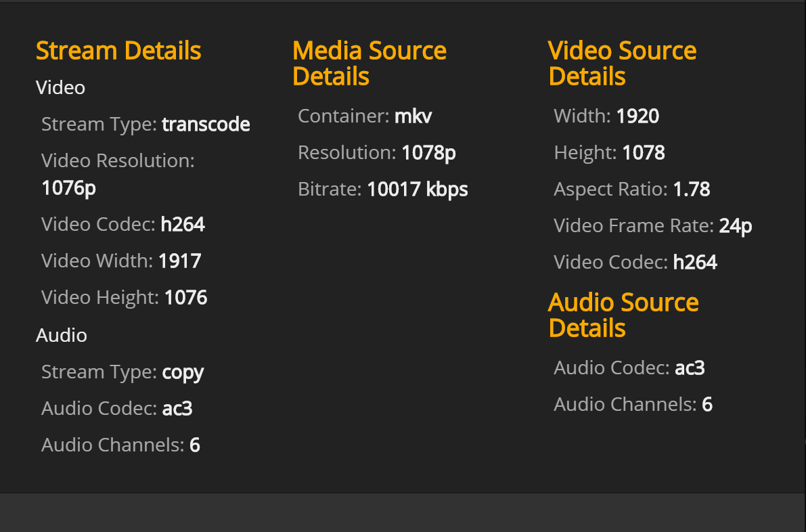Select the transcode stream type value
This screenshot has width=806, height=532.
[x=206, y=125]
